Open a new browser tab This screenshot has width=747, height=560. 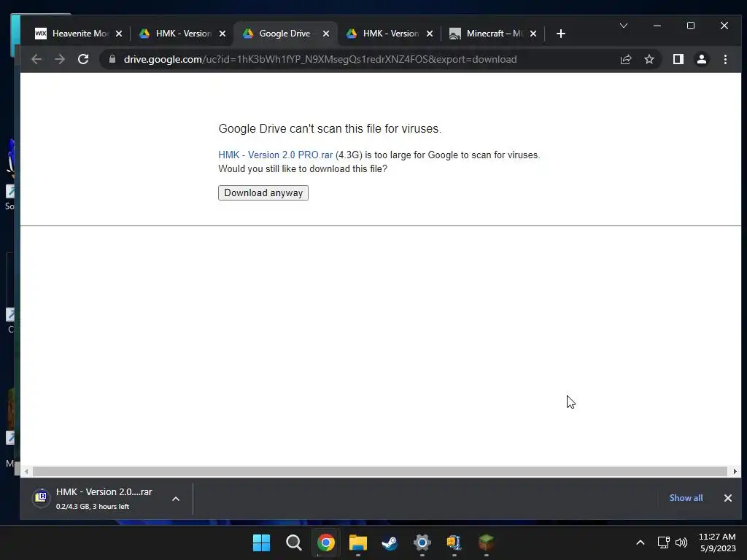pyautogui.click(x=561, y=34)
